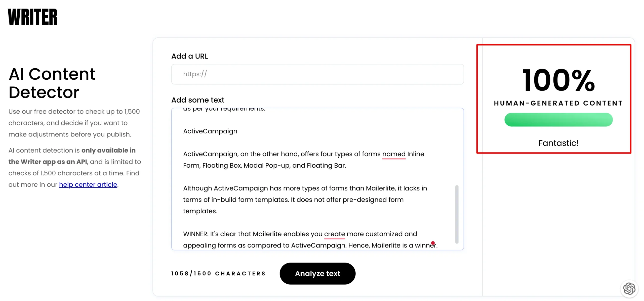Click the "Fantastic!" result message
The height and width of the screenshot is (301, 644).
pyautogui.click(x=558, y=143)
